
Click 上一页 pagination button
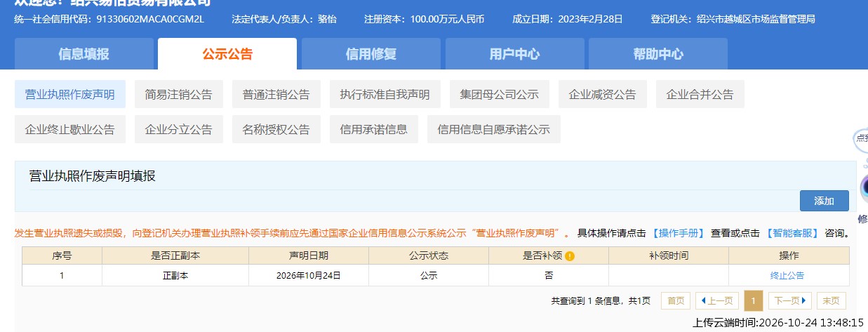click(x=717, y=300)
